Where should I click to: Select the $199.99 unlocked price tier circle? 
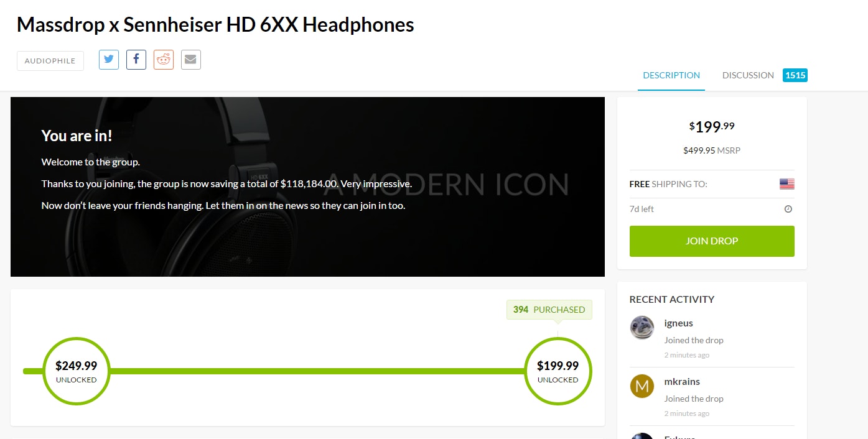[x=558, y=371]
